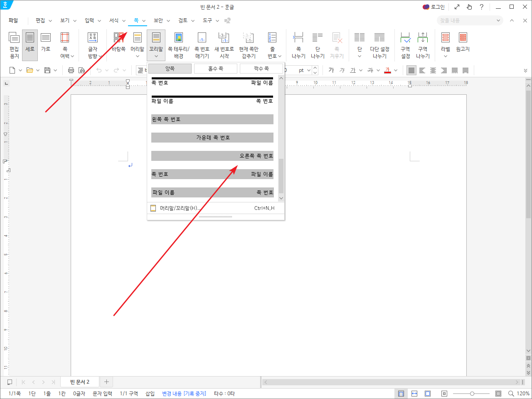
Task: Select the 짝수 쪽 even-page option
Action: coord(261,69)
